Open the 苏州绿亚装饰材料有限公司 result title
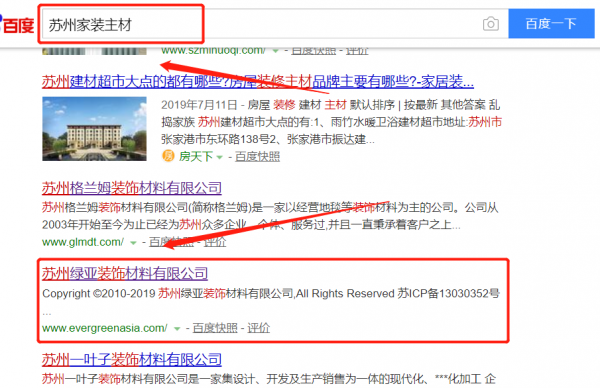The width and height of the screenshot is (600, 388). pyautogui.click(x=125, y=274)
